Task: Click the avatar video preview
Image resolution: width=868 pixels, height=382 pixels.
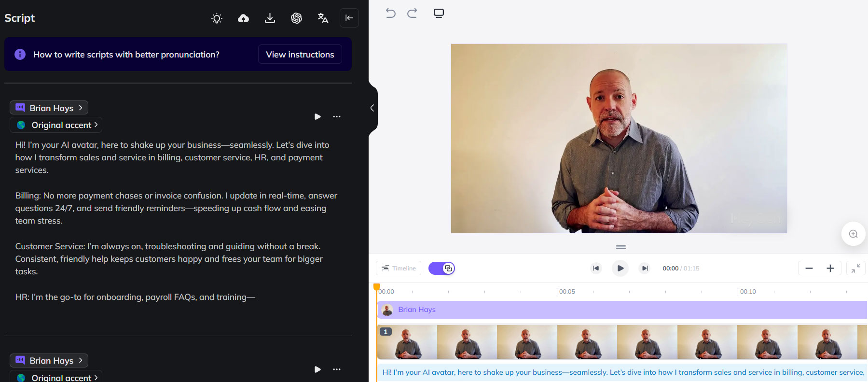Action: click(x=619, y=139)
